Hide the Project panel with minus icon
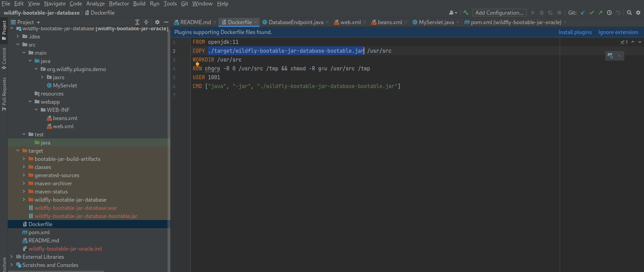This screenshot has width=644, height=272. pos(166,22)
